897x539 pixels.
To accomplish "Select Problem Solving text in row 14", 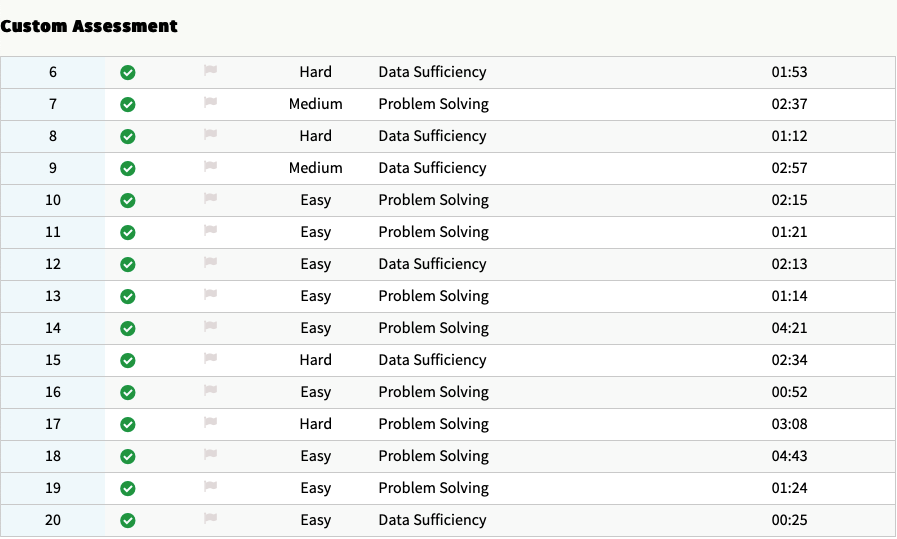I will click(433, 328).
